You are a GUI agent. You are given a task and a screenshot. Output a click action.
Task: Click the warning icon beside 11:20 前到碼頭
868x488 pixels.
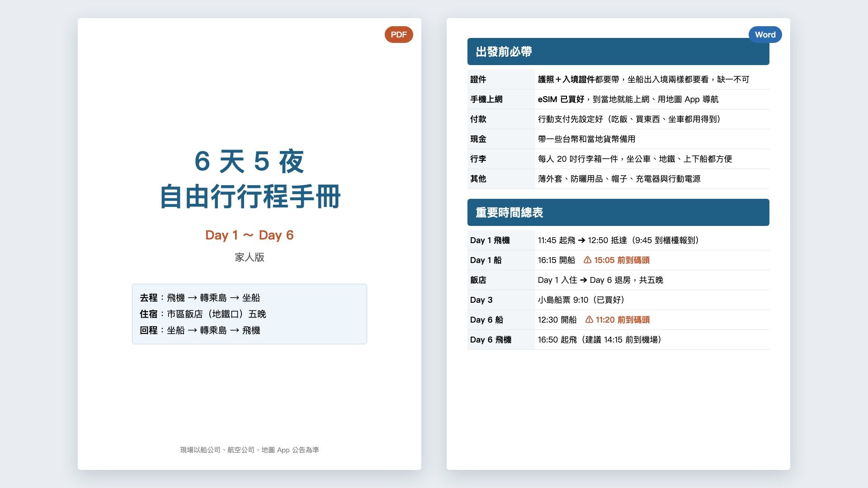tap(589, 319)
